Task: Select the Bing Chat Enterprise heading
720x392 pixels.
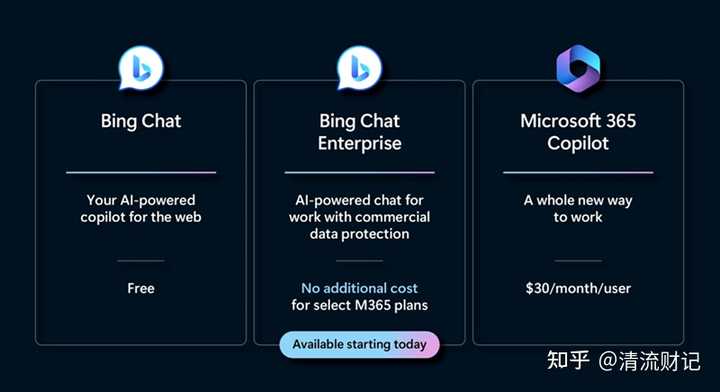Action: pyautogui.click(x=360, y=132)
